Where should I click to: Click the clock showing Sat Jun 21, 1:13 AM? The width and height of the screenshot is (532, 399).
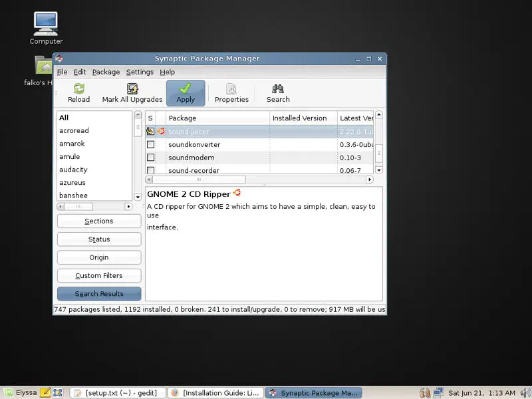pos(481,393)
